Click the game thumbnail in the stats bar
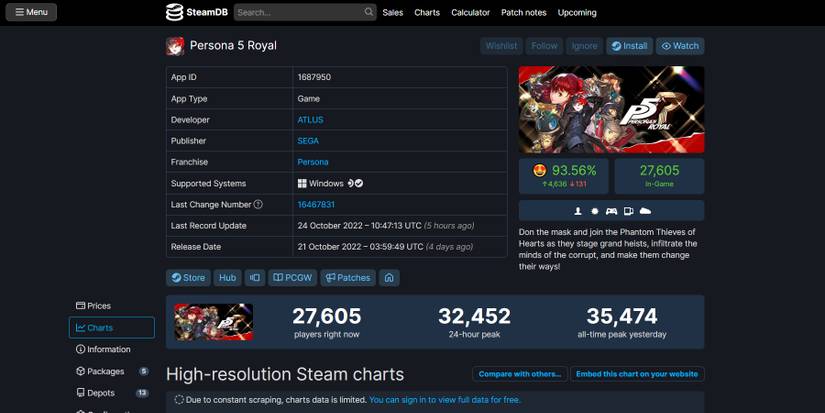The width and height of the screenshot is (825, 413). click(x=214, y=322)
